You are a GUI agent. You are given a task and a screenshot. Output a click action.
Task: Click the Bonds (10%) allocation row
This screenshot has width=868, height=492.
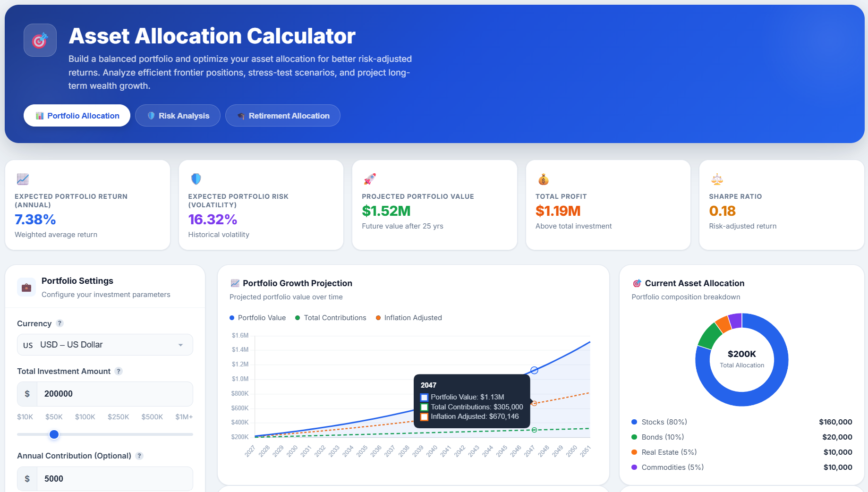point(742,437)
